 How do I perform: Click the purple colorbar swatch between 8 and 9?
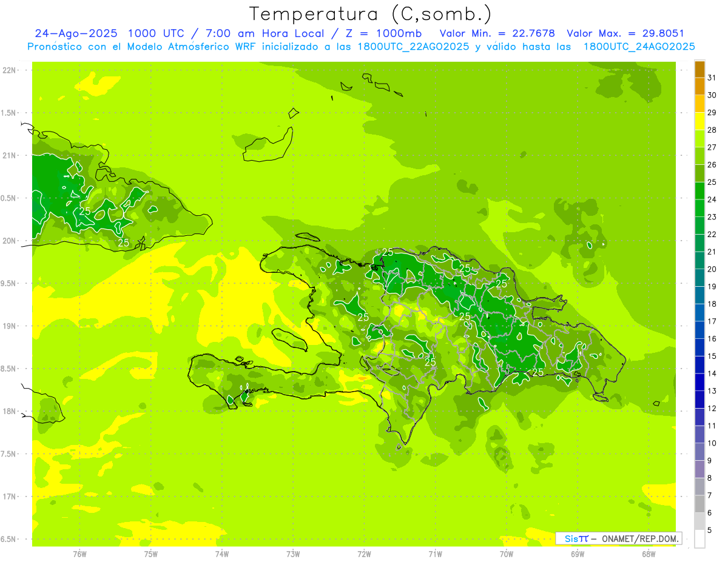click(699, 469)
